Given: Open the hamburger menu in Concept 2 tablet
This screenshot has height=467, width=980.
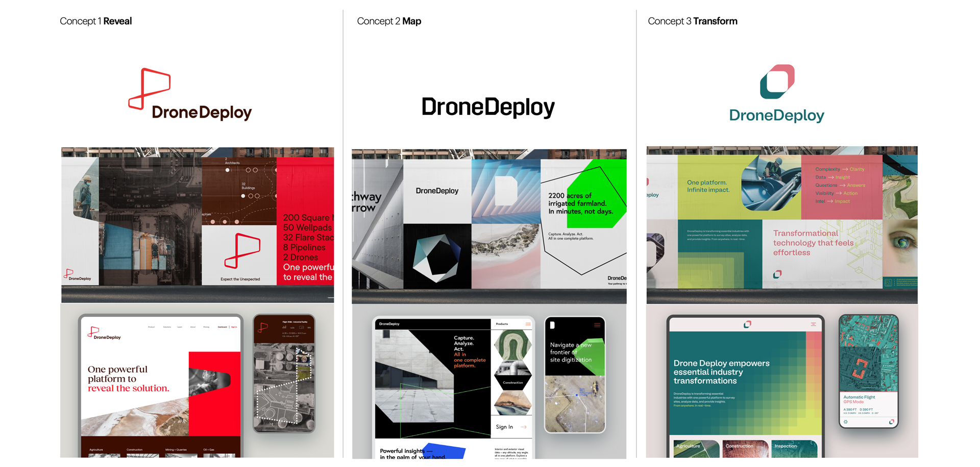Looking at the screenshot, I should 528,324.
